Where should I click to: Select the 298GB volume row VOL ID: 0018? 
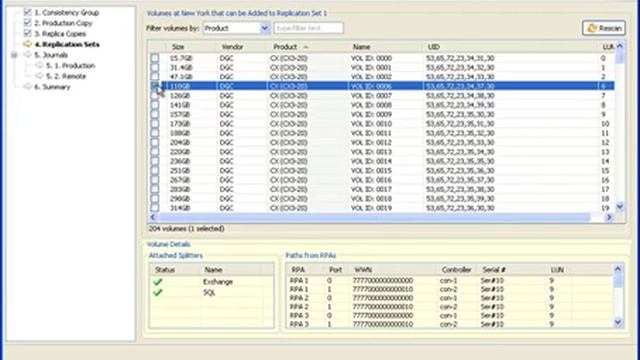[x=382, y=199]
